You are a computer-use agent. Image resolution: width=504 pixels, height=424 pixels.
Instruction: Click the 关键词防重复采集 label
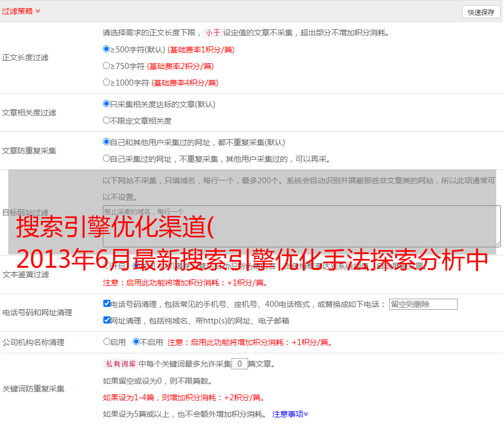click(33, 389)
